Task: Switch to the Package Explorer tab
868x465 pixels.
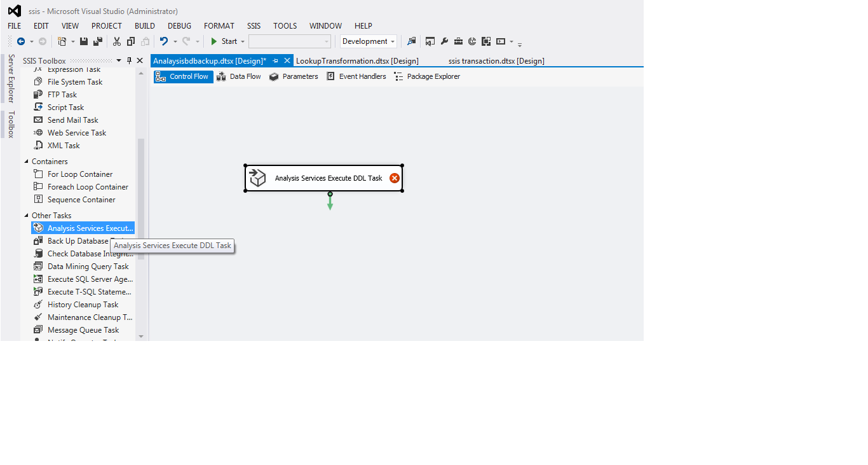Action: click(x=427, y=76)
